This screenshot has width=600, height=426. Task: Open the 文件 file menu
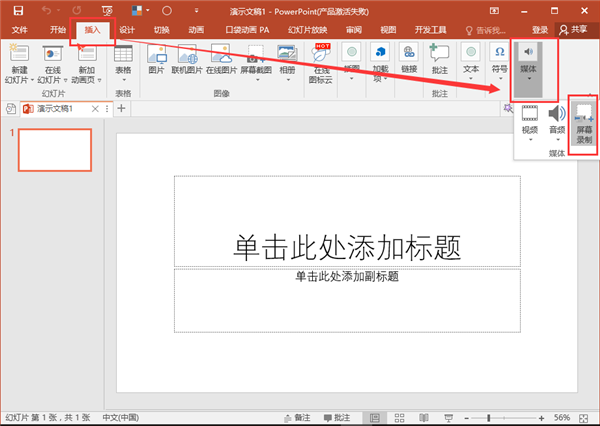19,31
